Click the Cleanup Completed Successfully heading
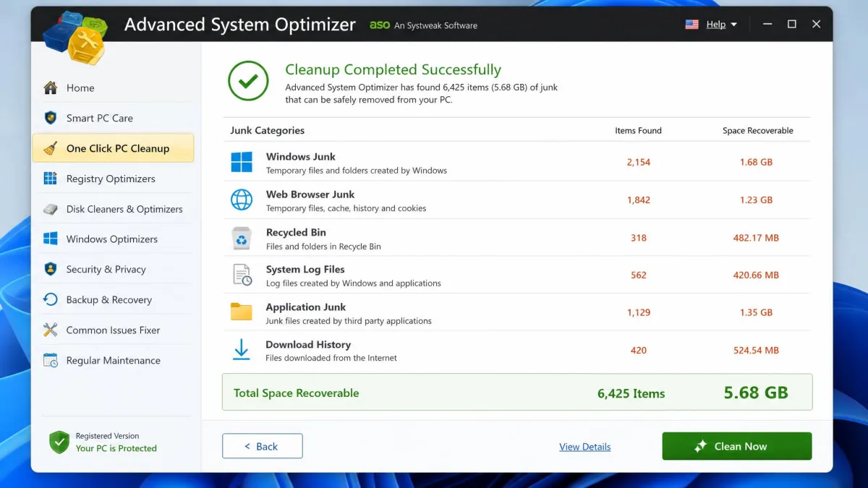 (393, 69)
